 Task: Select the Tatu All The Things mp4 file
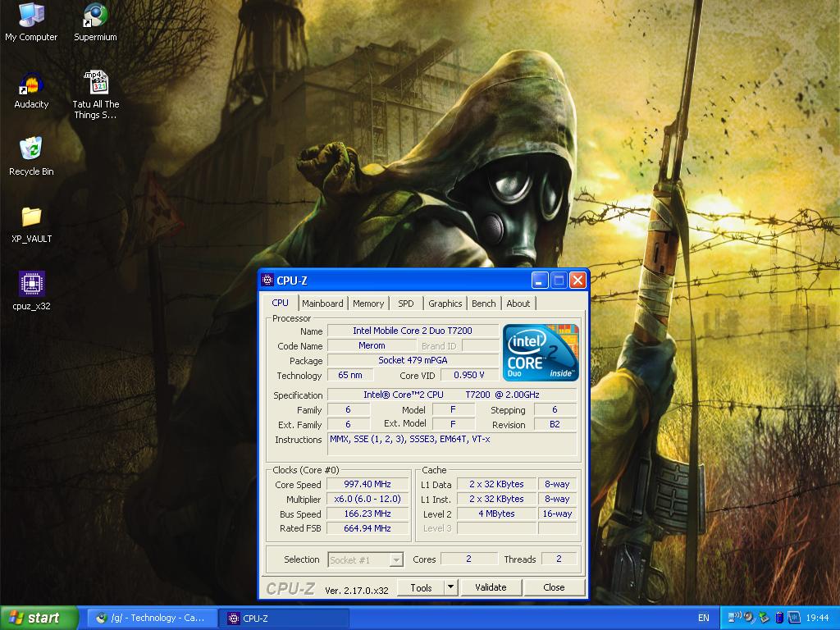point(95,94)
